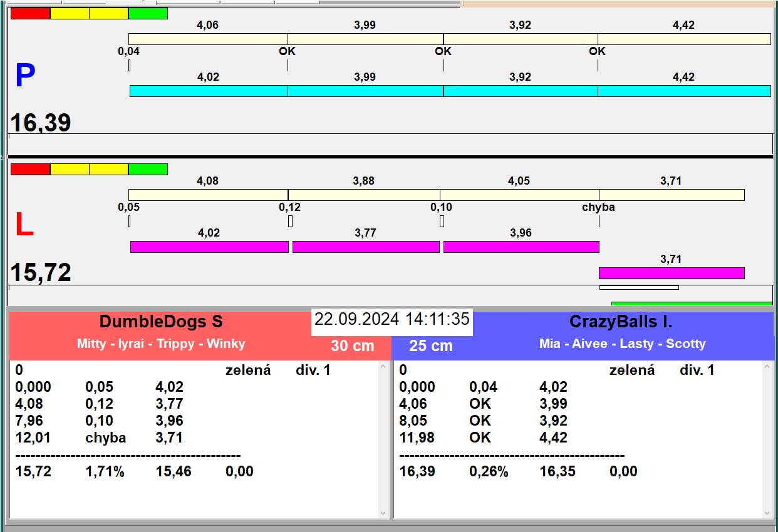778x532 pixels.
Task: Click the 0,12 pass value in lane L timeline
Action: click(290, 207)
